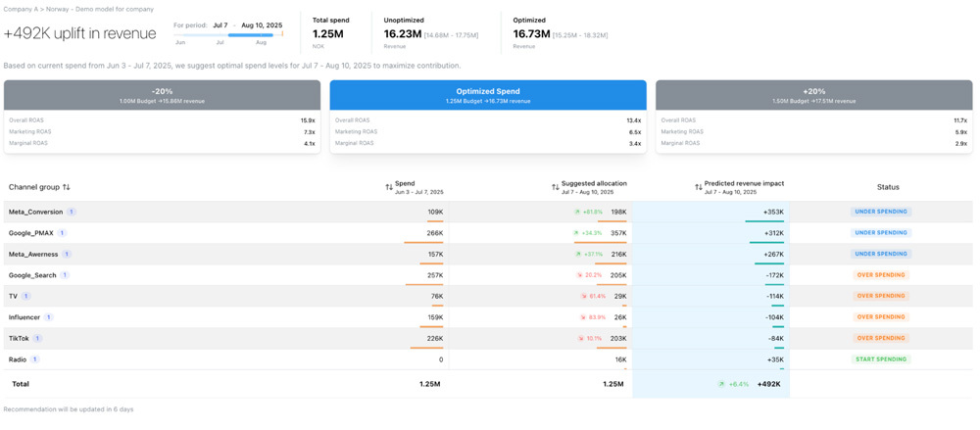Click START SPENDING status badge for Radio
980x430 pixels.
(880, 359)
